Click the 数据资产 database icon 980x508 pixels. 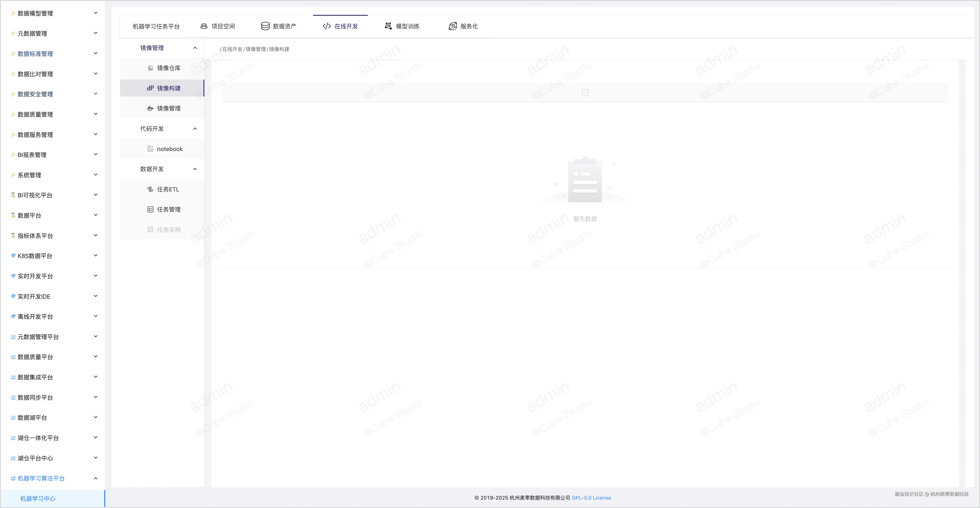(x=265, y=26)
